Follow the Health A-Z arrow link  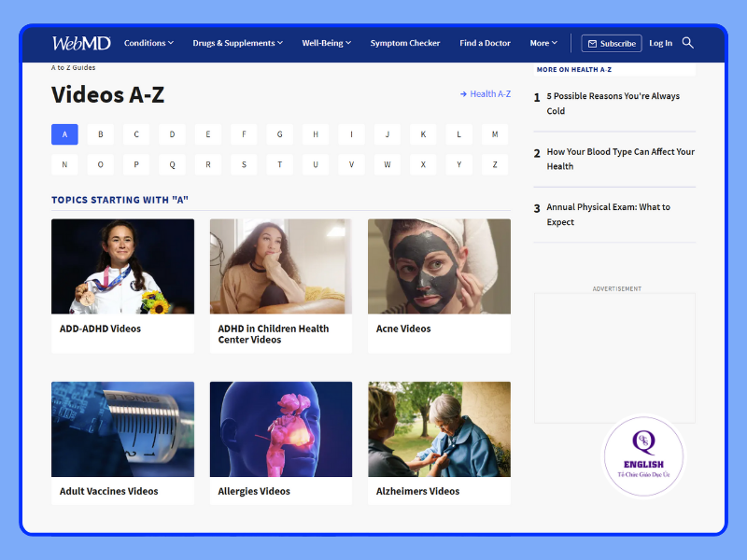486,94
